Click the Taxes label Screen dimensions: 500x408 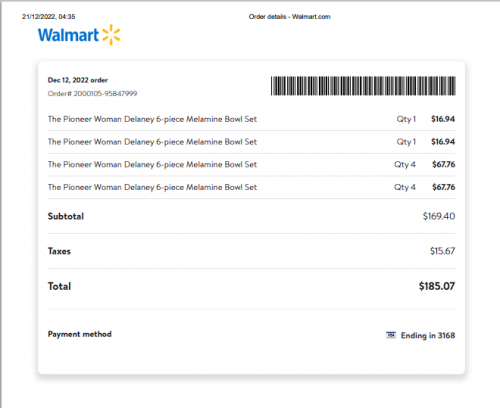click(x=59, y=251)
